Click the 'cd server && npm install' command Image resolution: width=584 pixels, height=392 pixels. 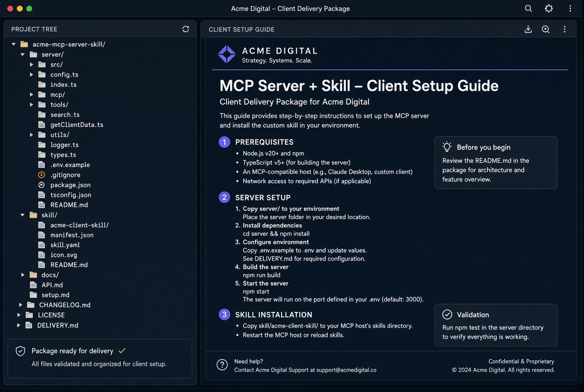point(276,233)
